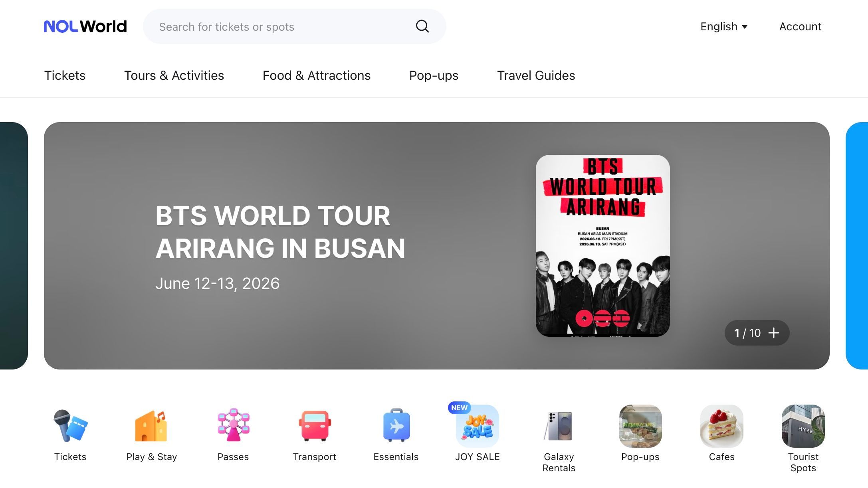Click the plus icon beside 1 / 10
The height and width of the screenshot is (488, 868).
774,333
